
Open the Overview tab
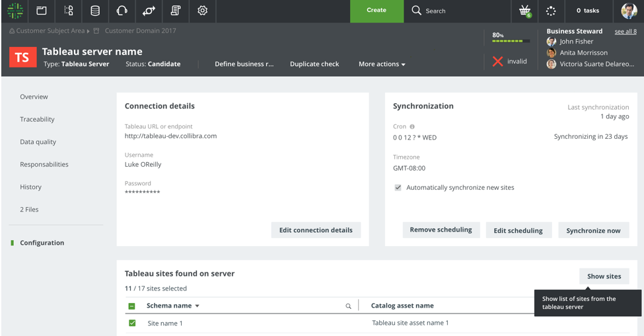tap(34, 97)
